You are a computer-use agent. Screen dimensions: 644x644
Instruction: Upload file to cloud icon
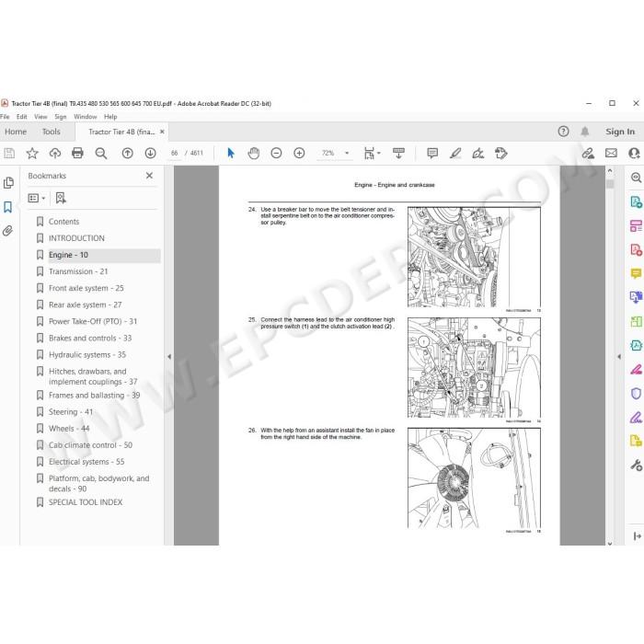(x=55, y=154)
